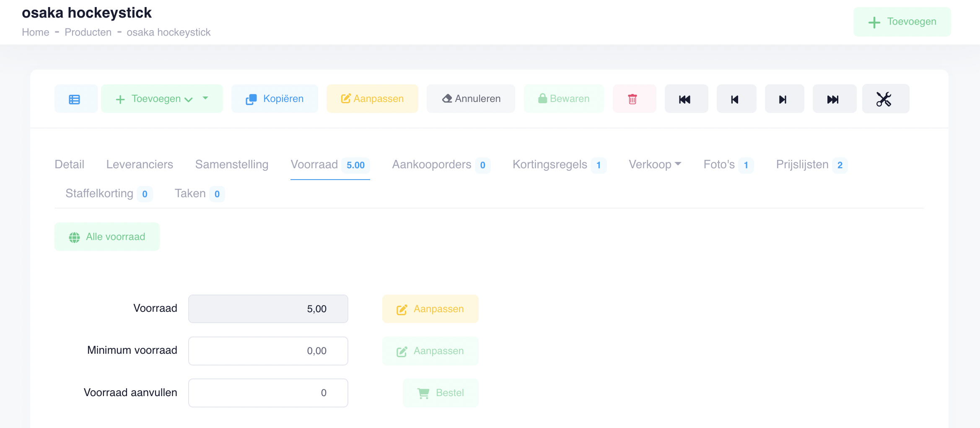The width and height of the screenshot is (980, 428).
Task: Jump to last record with fast-forward icon
Action: click(x=834, y=99)
